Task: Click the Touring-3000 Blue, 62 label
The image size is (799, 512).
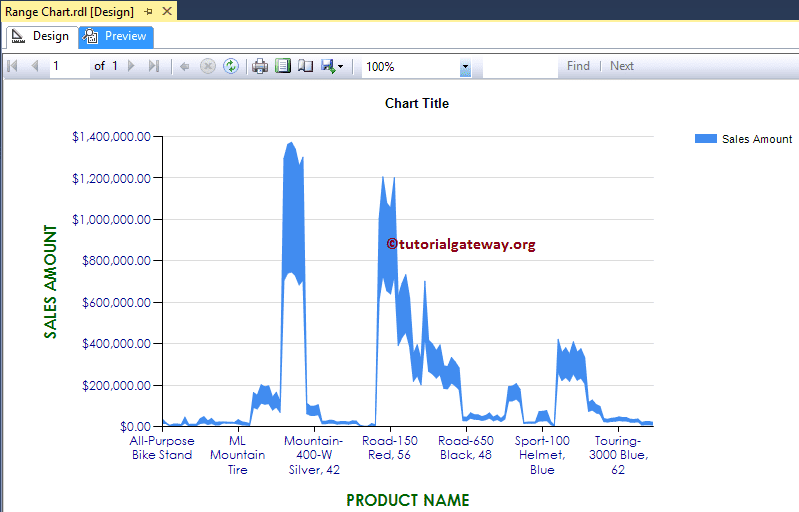Action: point(618,455)
